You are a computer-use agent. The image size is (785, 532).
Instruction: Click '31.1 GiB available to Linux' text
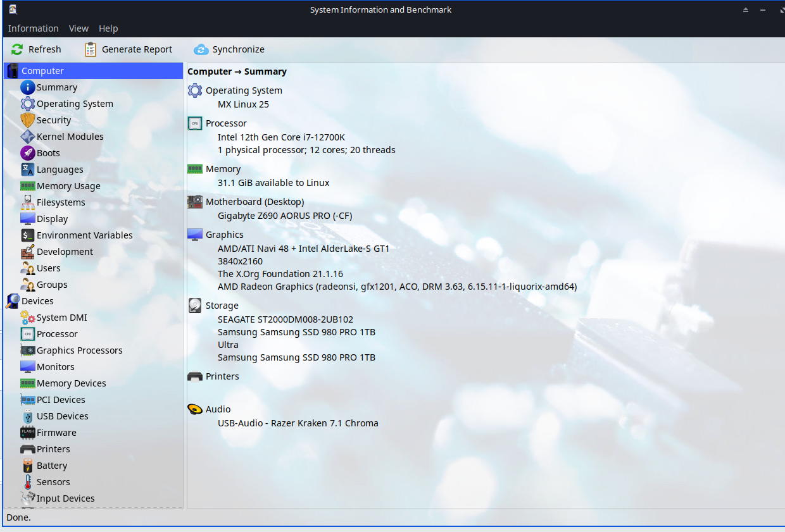click(x=273, y=183)
